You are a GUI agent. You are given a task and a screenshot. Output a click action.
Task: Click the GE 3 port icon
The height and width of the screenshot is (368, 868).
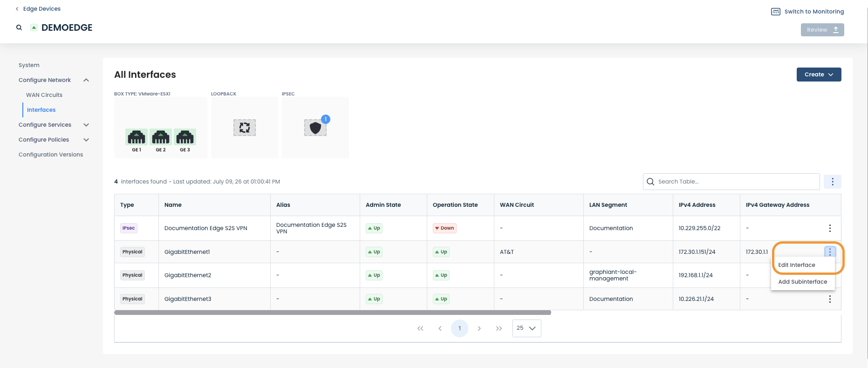[x=185, y=137]
